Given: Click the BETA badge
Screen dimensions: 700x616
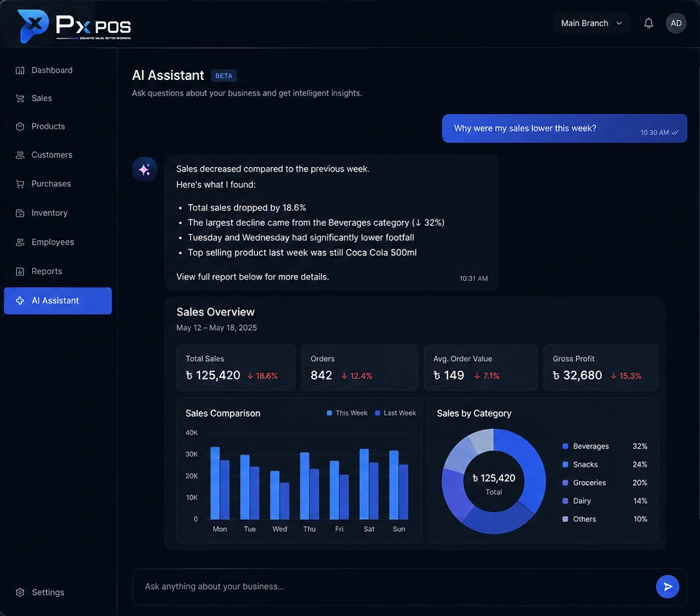Looking at the screenshot, I should [223, 76].
